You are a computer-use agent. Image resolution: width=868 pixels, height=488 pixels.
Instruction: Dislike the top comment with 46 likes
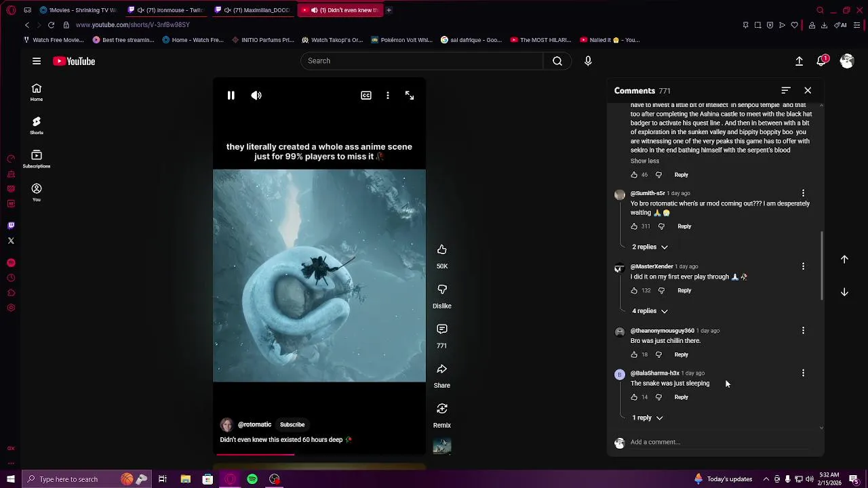click(658, 175)
